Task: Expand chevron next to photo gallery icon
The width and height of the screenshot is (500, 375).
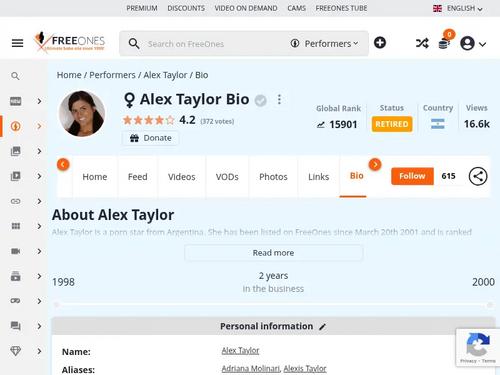Action: pos(39,151)
